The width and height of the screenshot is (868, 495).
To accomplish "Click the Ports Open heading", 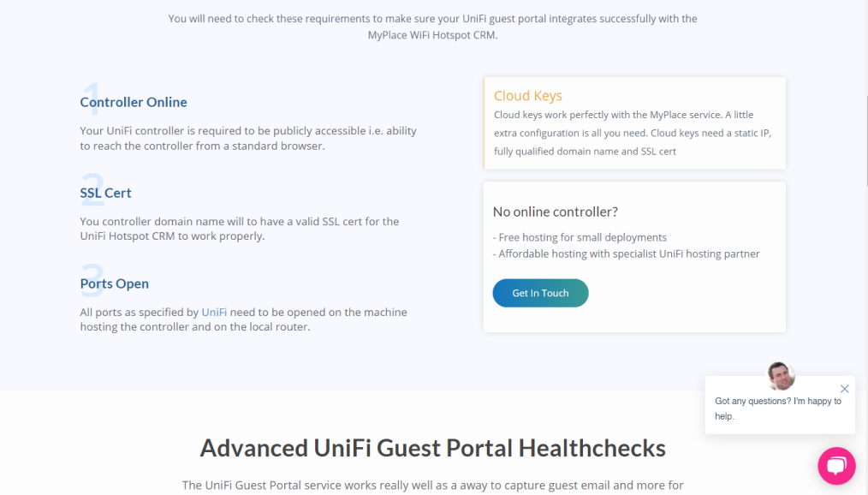I will (115, 283).
